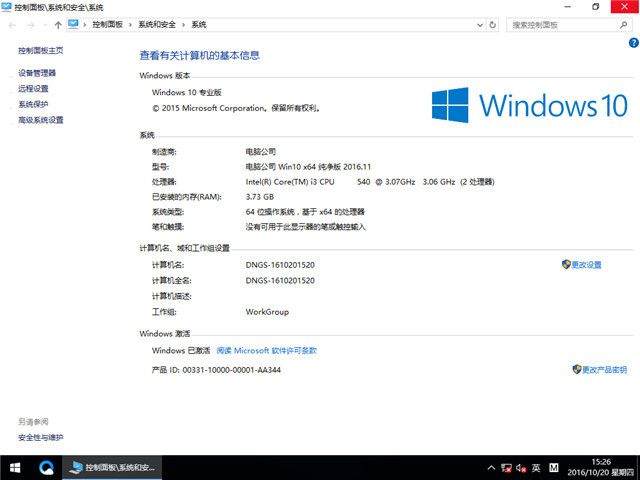This screenshot has height=480, width=640.
Task: Open 设备管理器 from the left sidebar
Action: tap(37, 73)
